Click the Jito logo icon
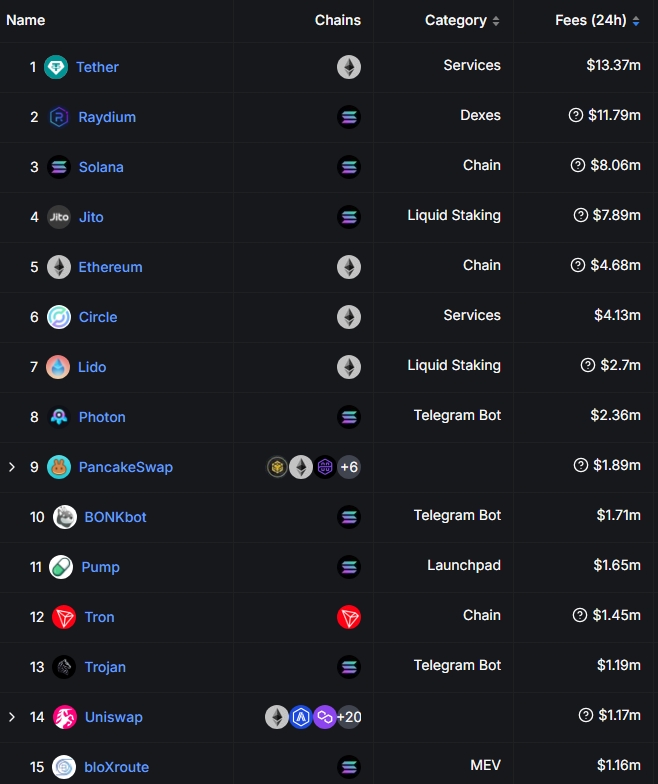This screenshot has height=784, width=658. tap(59, 217)
